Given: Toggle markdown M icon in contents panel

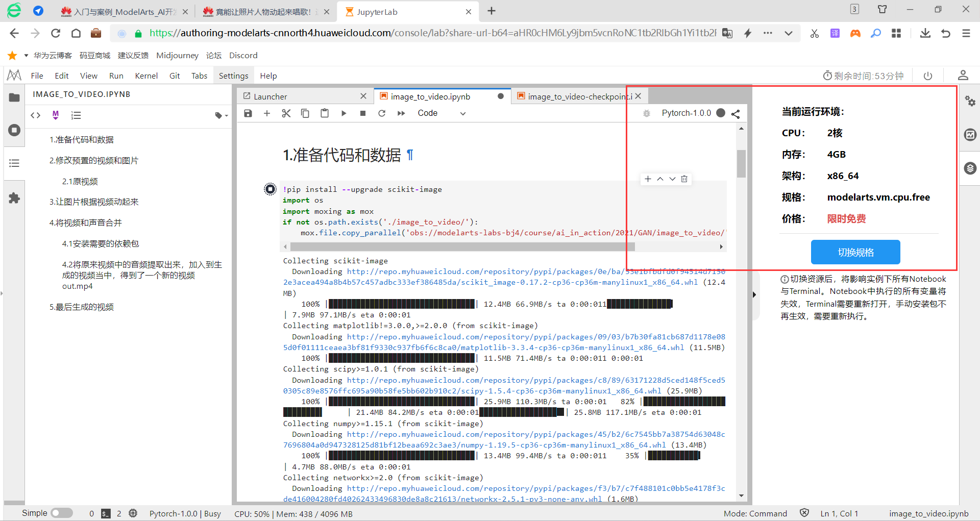Looking at the screenshot, I should [56, 115].
